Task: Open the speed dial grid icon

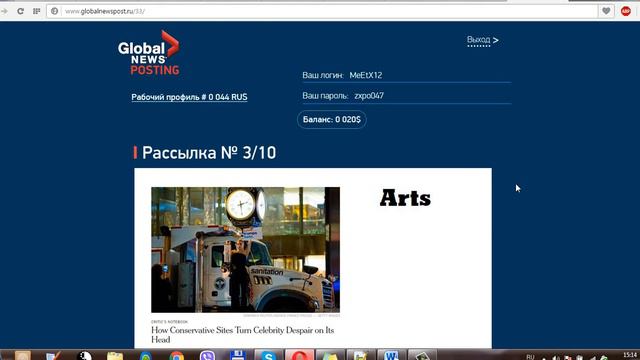Action: 37,11
